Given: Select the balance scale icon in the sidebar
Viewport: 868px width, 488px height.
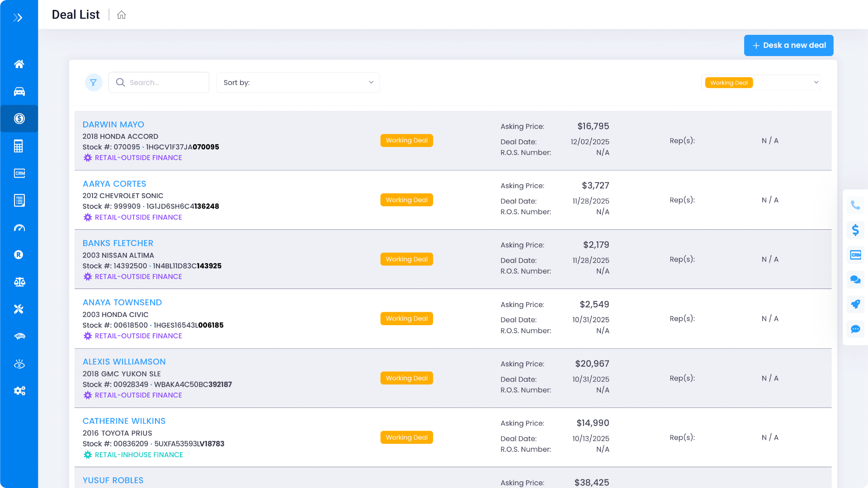Looking at the screenshot, I should pos(19,282).
